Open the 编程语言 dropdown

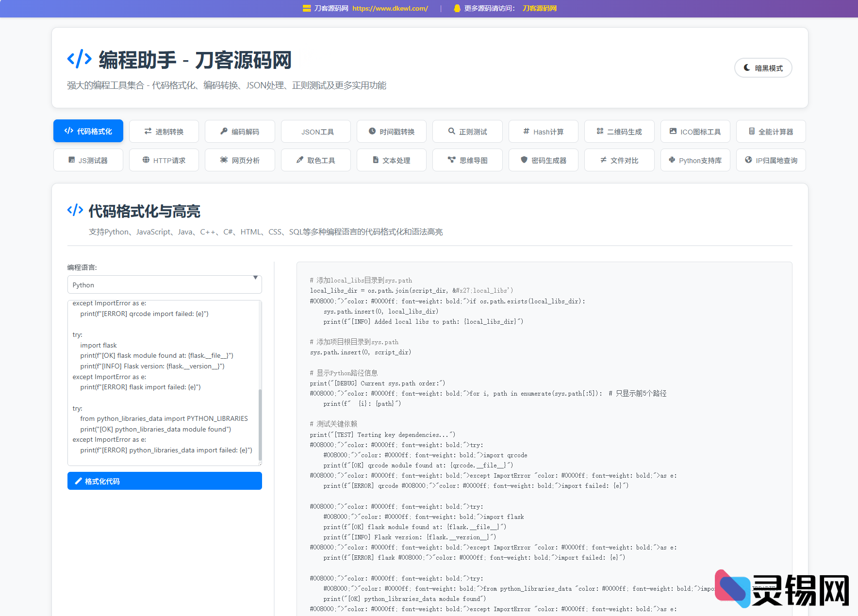(164, 284)
